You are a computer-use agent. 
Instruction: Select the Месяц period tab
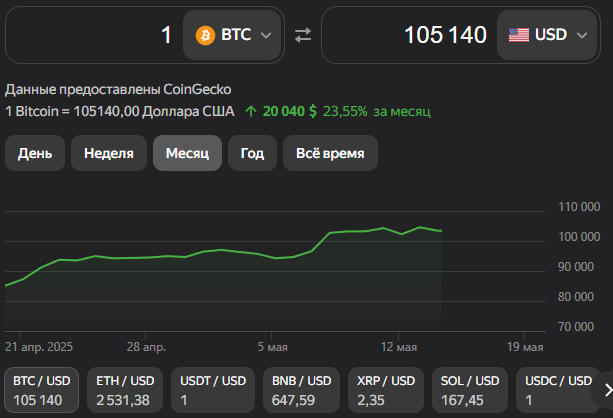[187, 153]
